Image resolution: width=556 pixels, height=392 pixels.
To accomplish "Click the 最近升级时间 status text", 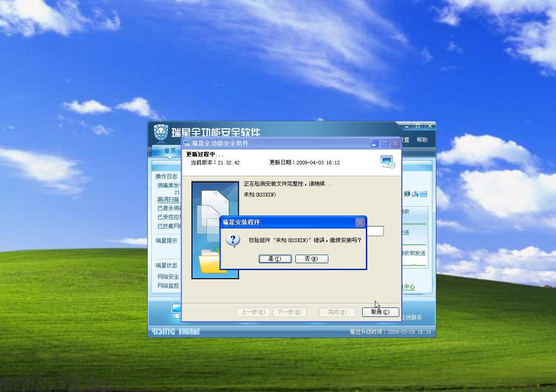I will point(390,332).
